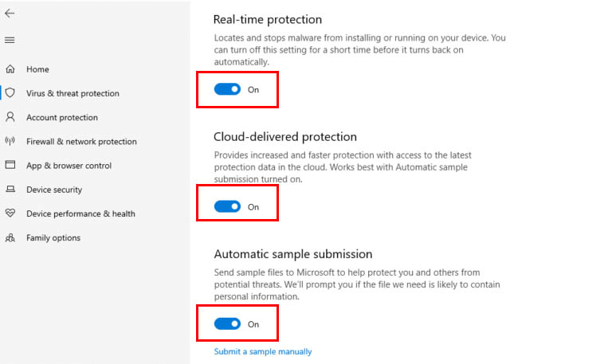Click the Home house icon
612x364 pixels.
coord(10,69)
